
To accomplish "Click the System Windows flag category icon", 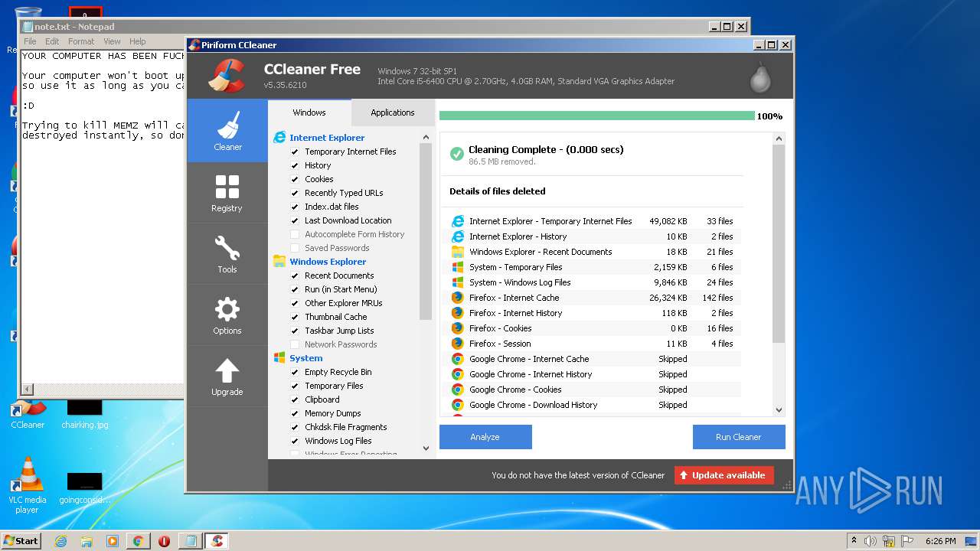I will pyautogui.click(x=279, y=358).
